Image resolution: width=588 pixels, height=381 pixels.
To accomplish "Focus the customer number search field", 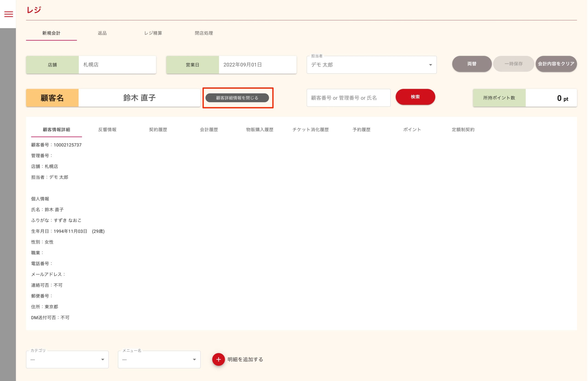I will [x=348, y=98].
